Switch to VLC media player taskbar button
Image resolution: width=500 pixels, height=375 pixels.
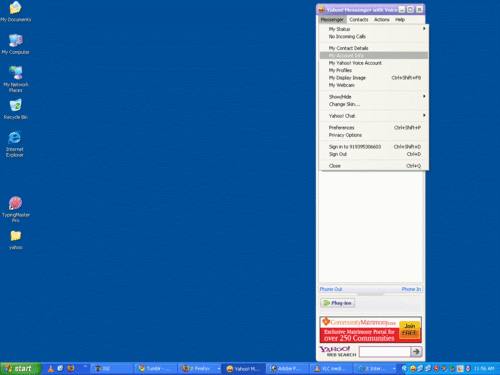tap(331, 369)
